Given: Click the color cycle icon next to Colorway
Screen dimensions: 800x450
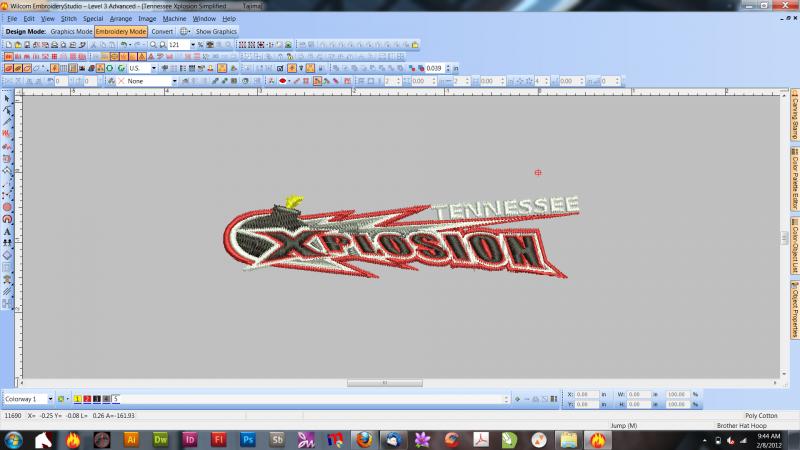Looking at the screenshot, I should pyautogui.click(x=62, y=399).
